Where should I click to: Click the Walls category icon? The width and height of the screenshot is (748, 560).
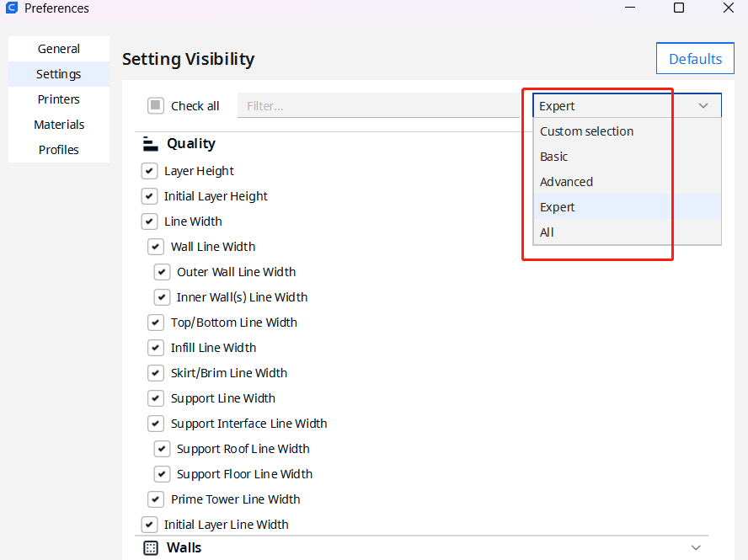pos(151,547)
